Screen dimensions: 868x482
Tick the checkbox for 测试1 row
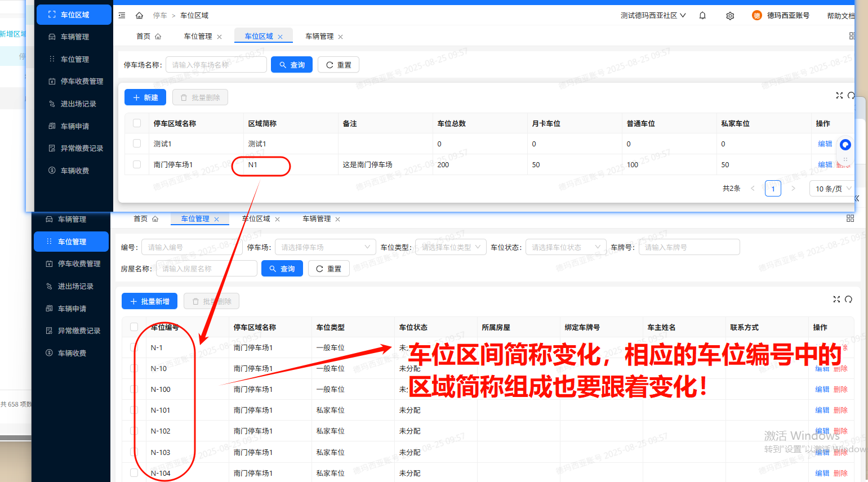137,144
